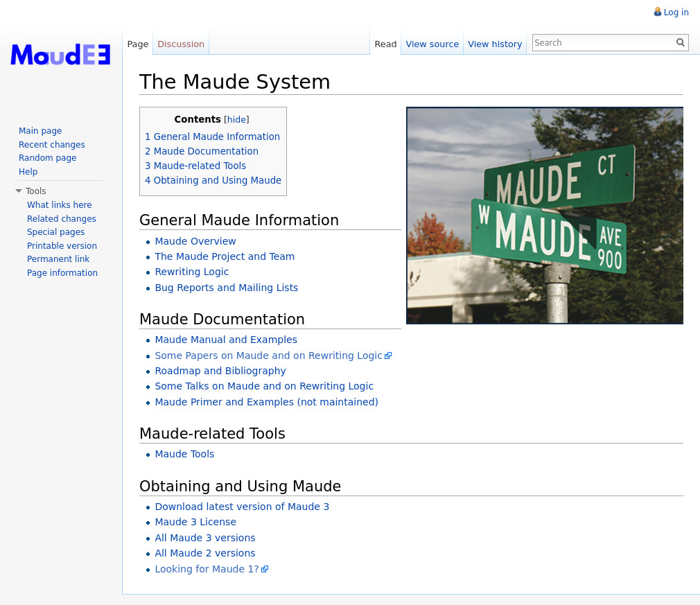This screenshot has height=605, width=700.
Task: Click external link icon after Rewriting Logic papers
Action: click(x=389, y=356)
